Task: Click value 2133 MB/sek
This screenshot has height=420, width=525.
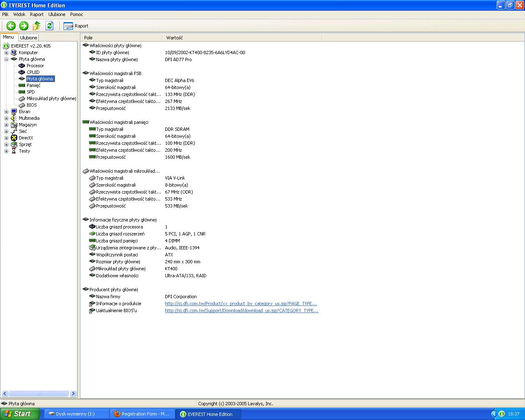Action: pyautogui.click(x=178, y=108)
